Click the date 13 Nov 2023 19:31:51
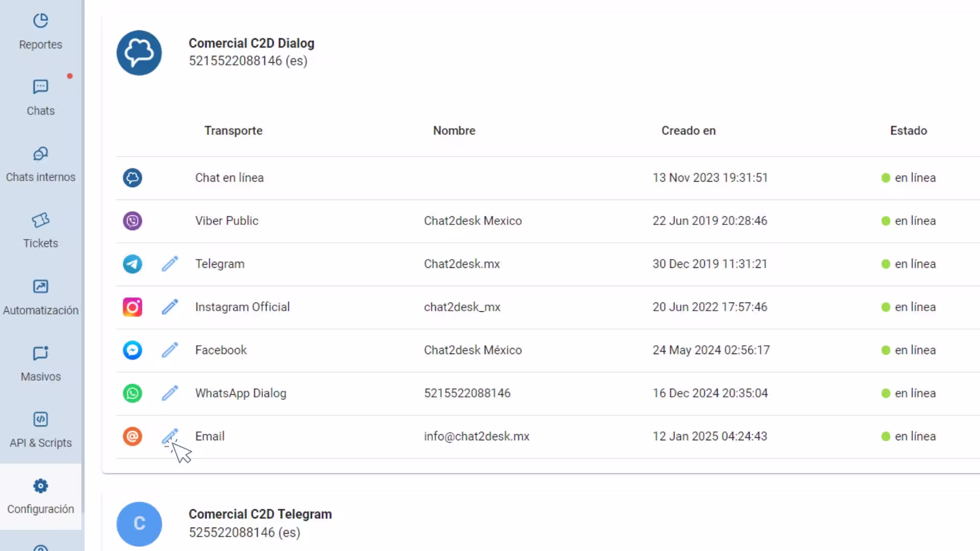 pyautogui.click(x=710, y=178)
